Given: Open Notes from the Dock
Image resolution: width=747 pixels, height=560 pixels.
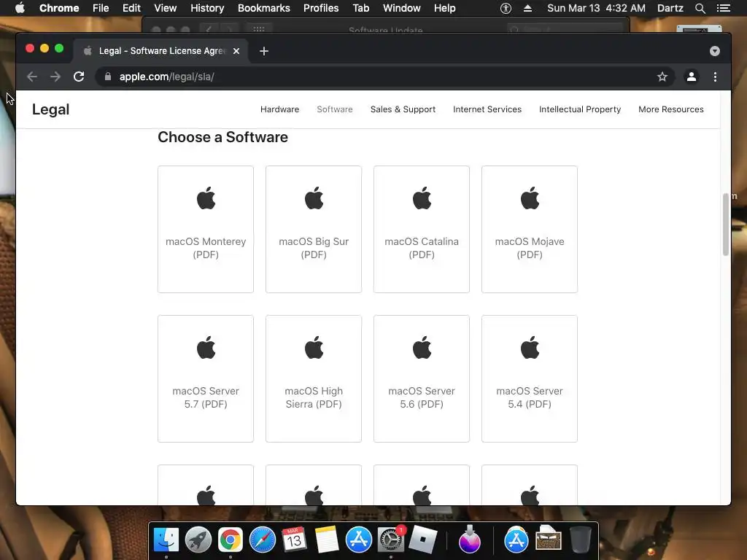Looking at the screenshot, I should pyautogui.click(x=326, y=540).
